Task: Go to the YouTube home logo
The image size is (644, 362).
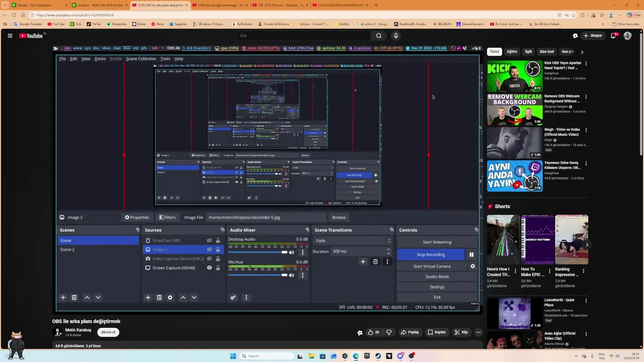Action: (32, 36)
